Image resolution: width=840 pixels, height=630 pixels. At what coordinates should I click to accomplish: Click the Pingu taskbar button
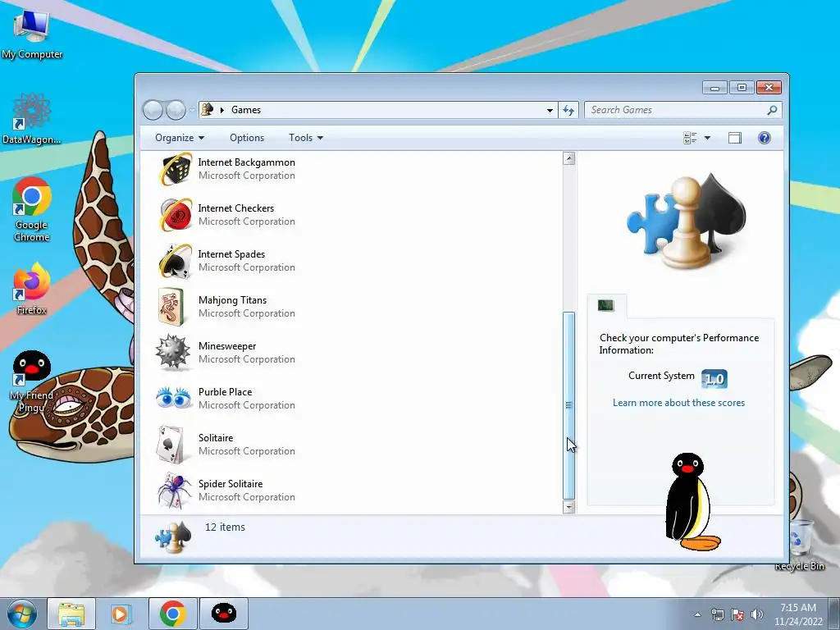(224, 614)
